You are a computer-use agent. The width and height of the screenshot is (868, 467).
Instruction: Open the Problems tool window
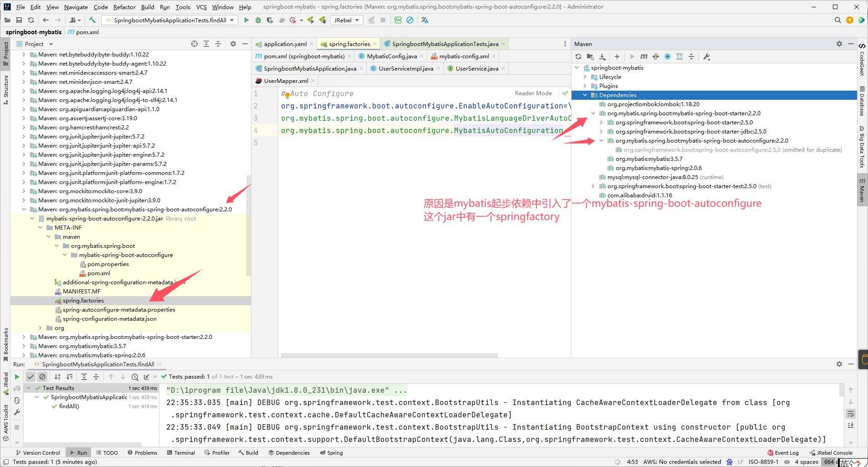(x=143, y=453)
